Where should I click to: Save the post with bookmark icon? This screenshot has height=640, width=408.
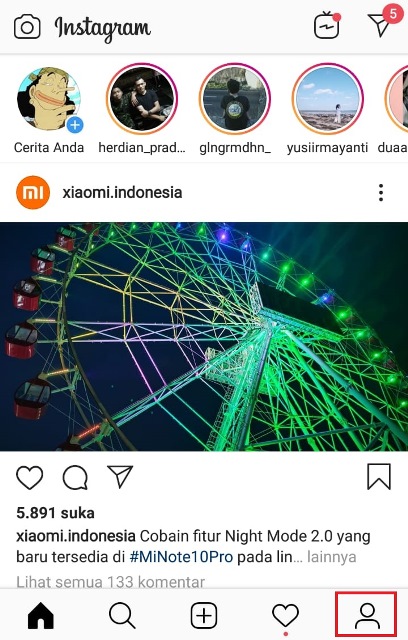tap(379, 476)
